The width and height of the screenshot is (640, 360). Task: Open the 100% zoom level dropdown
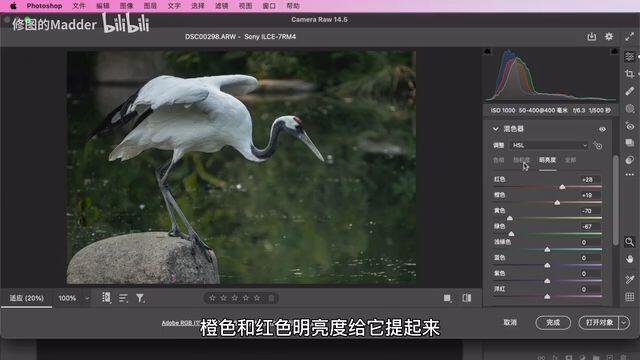pos(73,298)
